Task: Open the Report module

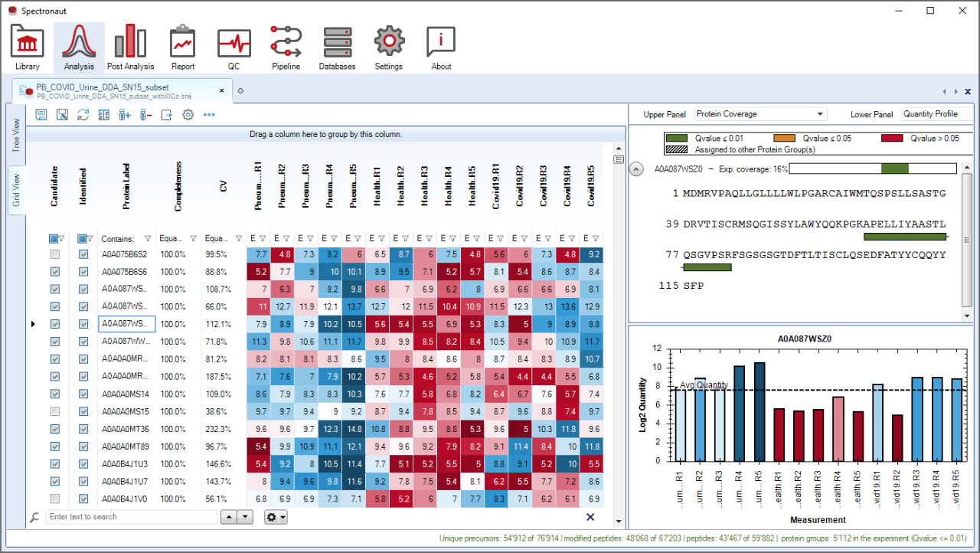Action: [182, 44]
